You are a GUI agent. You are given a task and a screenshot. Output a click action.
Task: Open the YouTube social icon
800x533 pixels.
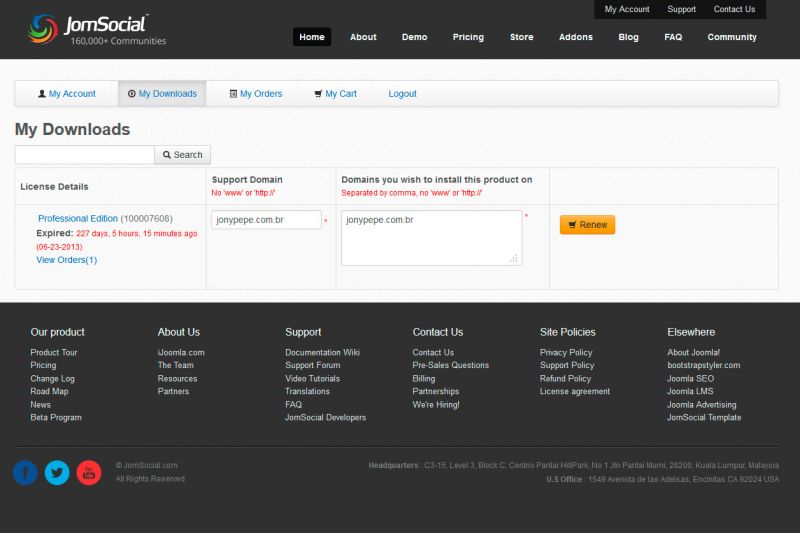pyautogui.click(x=89, y=472)
